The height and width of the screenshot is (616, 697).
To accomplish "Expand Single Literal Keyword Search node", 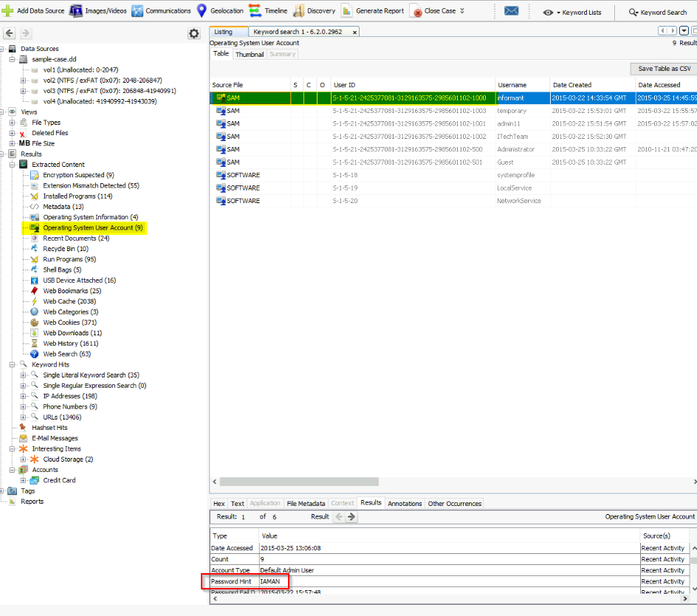I will [x=23, y=375].
